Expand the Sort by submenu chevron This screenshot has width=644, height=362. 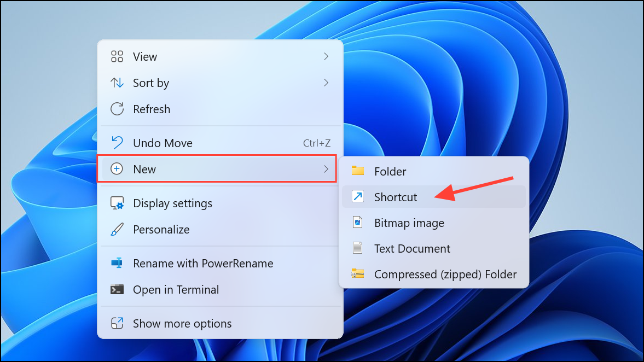tap(326, 83)
